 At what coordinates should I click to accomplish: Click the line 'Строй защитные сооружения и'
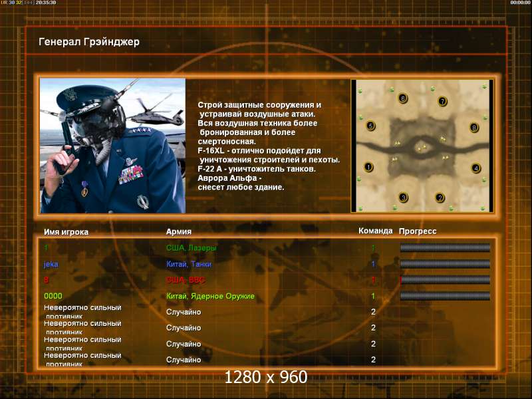pyautogui.click(x=259, y=105)
